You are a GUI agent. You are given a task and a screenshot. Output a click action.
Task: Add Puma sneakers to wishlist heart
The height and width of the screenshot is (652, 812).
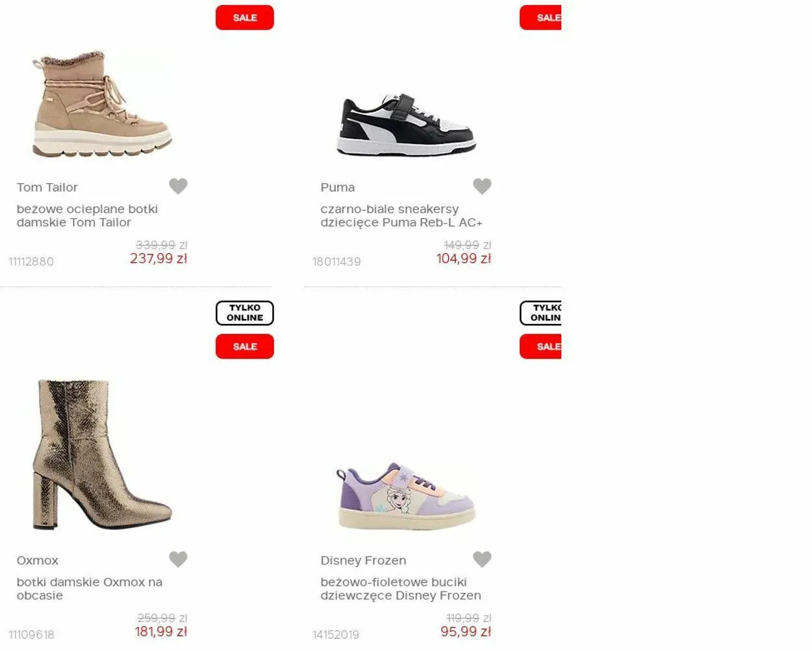point(482,186)
